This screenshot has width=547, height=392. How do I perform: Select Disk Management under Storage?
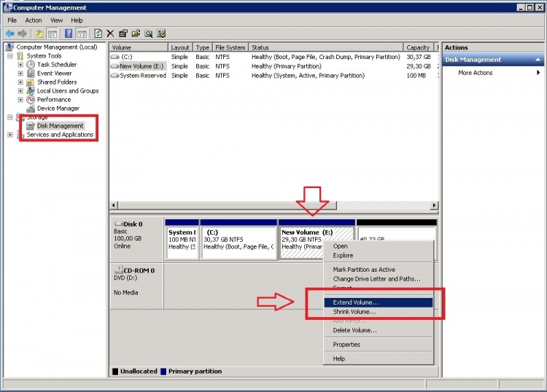[60, 126]
